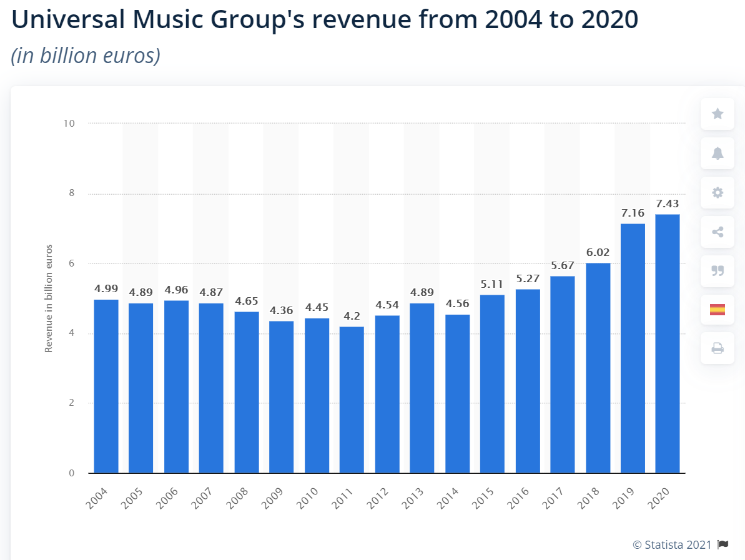Image resolution: width=745 pixels, height=560 pixels.
Task: Click the quotation mark citation icon
Action: pyautogui.click(x=718, y=271)
